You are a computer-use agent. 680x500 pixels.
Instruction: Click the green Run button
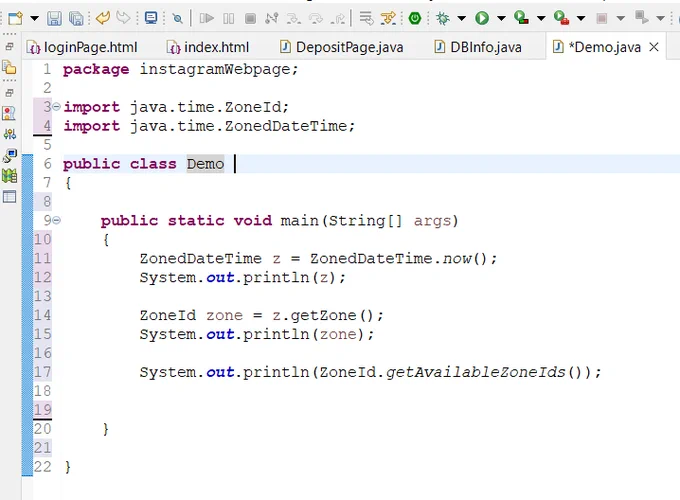482,18
